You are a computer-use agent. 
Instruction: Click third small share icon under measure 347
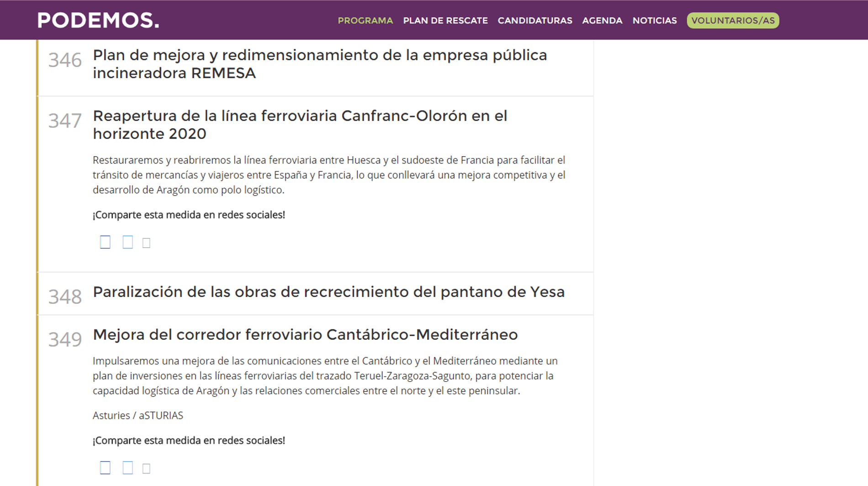pos(146,243)
